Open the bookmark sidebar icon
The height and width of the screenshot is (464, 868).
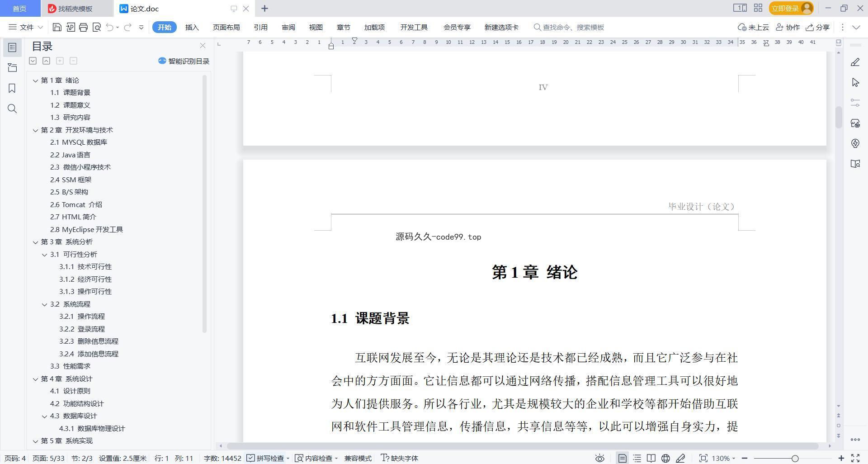[12, 88]
